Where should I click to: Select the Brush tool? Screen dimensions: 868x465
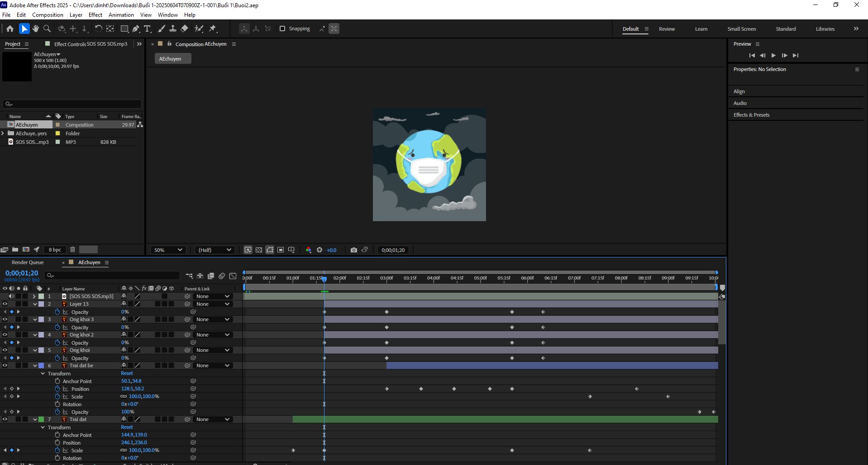point(161,28)
